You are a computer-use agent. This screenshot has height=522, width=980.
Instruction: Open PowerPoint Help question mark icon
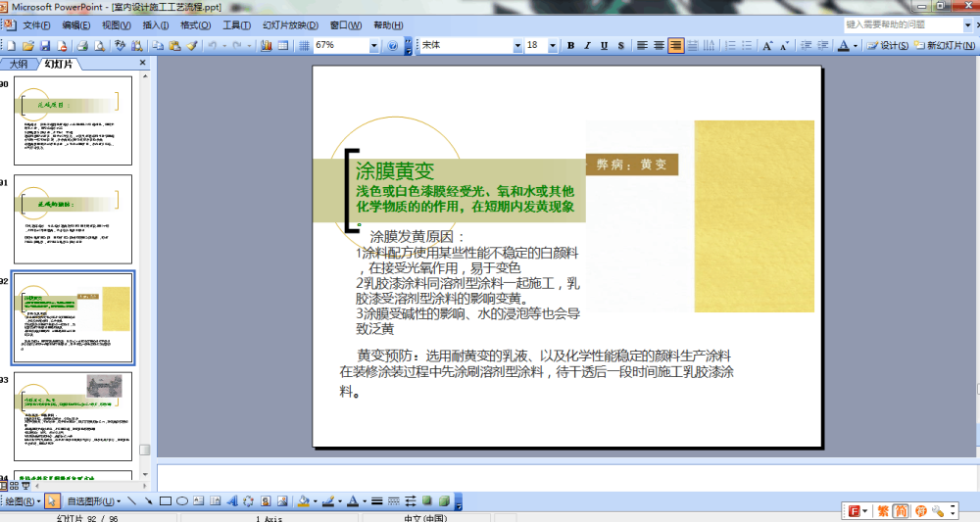tap(393, 46)
